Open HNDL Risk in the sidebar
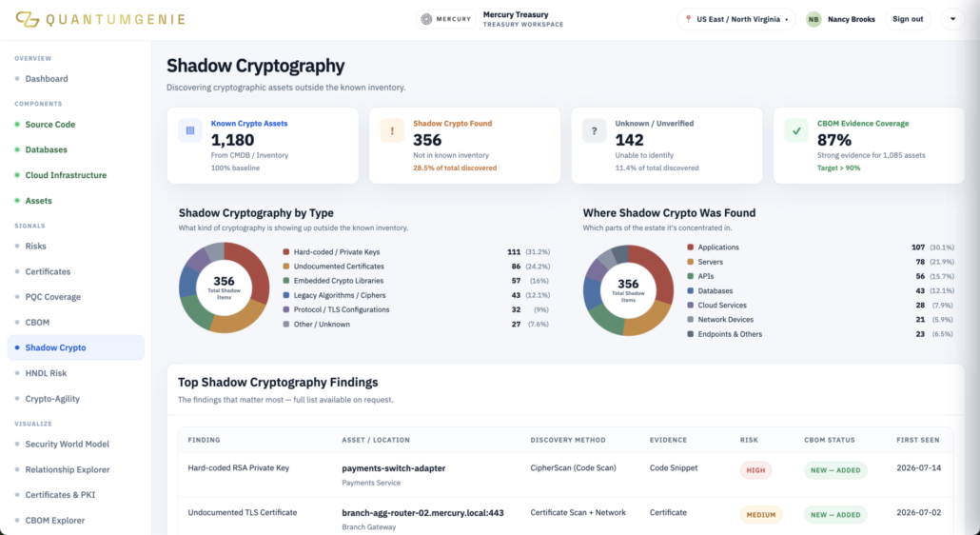Image resolution: width=980 pixels, height=535 pixels. 46,373
